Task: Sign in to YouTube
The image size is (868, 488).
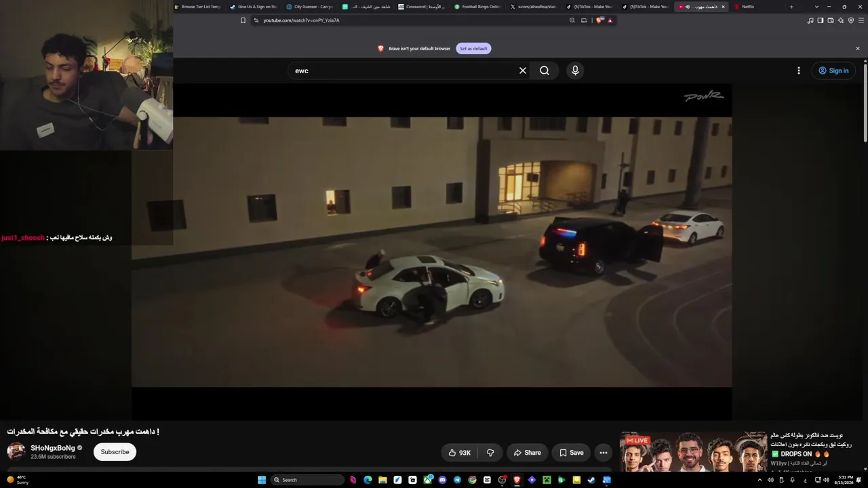Action: pos(833,70)
